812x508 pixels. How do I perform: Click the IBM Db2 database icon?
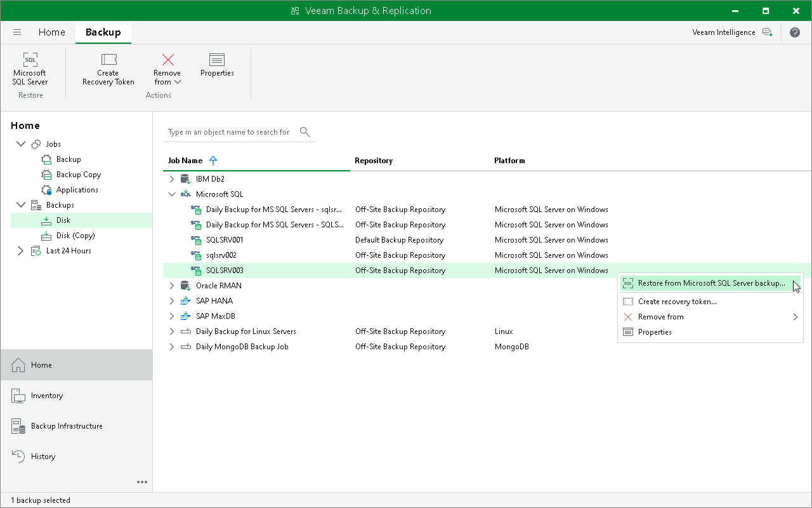coord(185,179)
